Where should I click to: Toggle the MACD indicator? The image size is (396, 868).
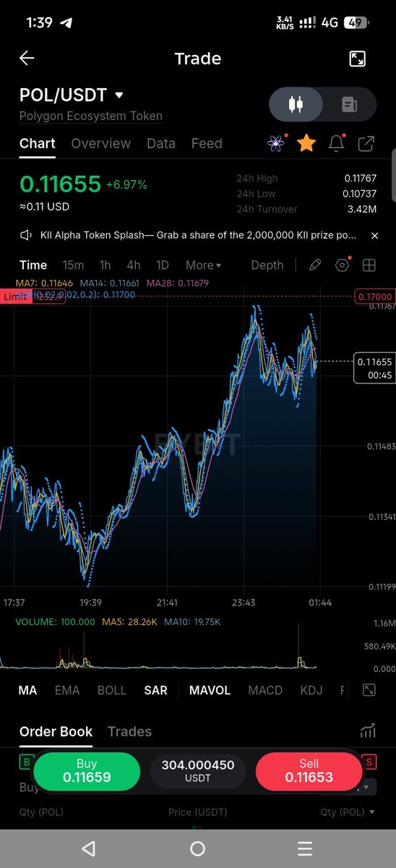(x=265, y=690)
